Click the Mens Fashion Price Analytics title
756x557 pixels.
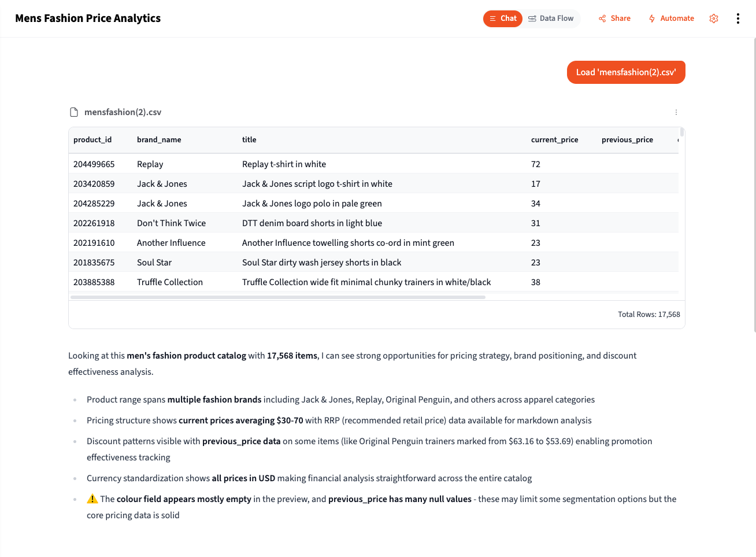[87, 18]
